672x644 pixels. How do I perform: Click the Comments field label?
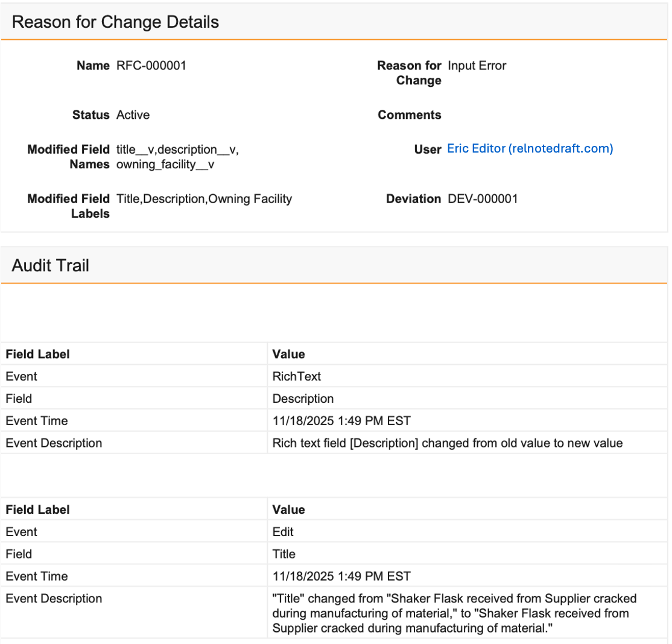[410, 115]
